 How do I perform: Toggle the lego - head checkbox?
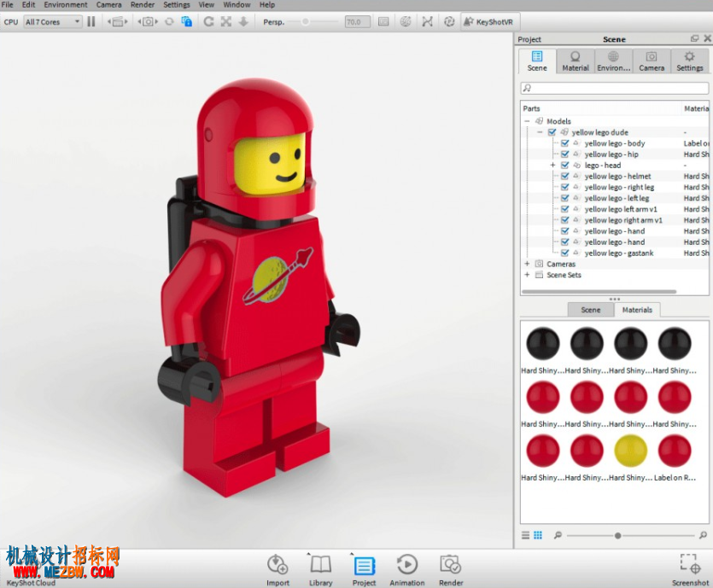coord(564,165)
